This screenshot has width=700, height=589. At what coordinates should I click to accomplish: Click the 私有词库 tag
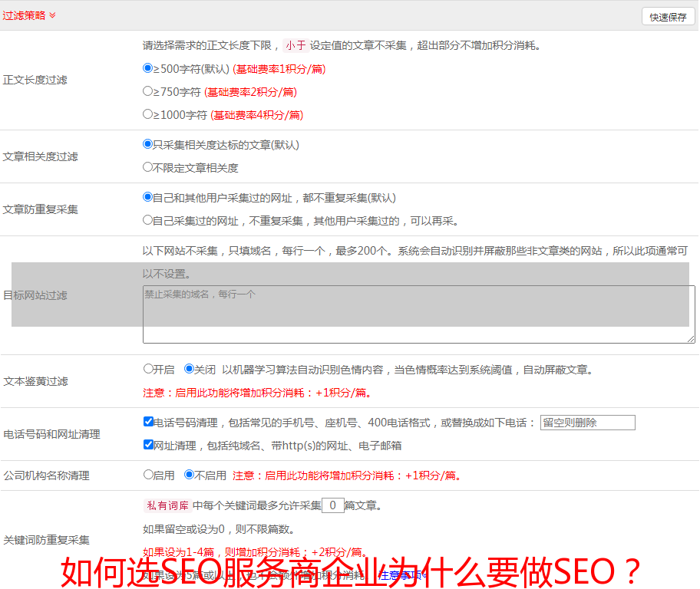tap(168, 505)
